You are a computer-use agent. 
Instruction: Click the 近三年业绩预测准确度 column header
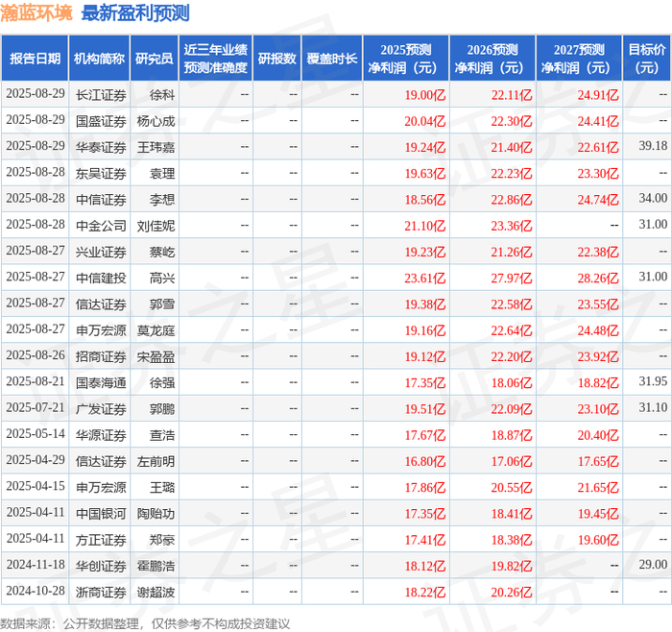(x=216, y=59)
